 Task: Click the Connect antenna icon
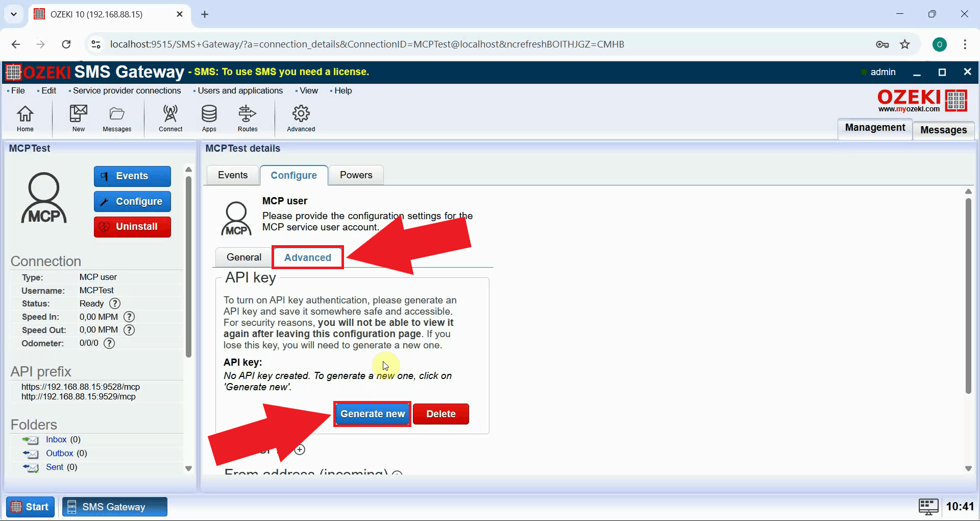pos(170,119)
